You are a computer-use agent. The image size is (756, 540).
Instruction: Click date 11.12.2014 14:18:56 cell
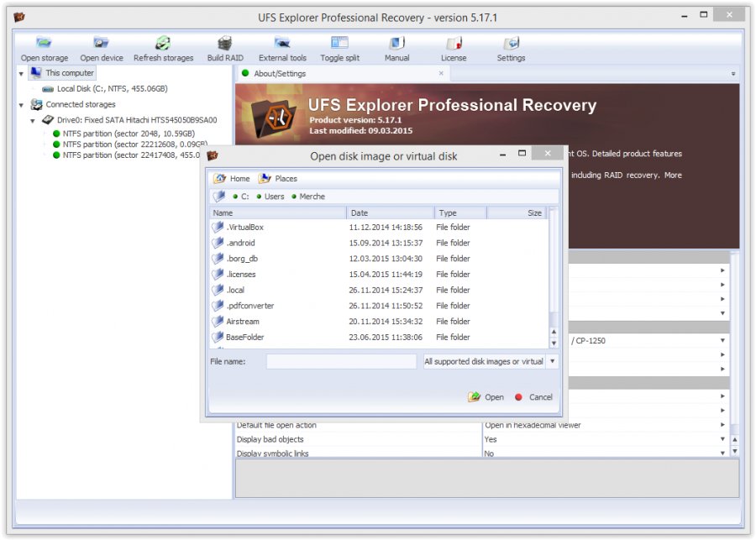386,227
